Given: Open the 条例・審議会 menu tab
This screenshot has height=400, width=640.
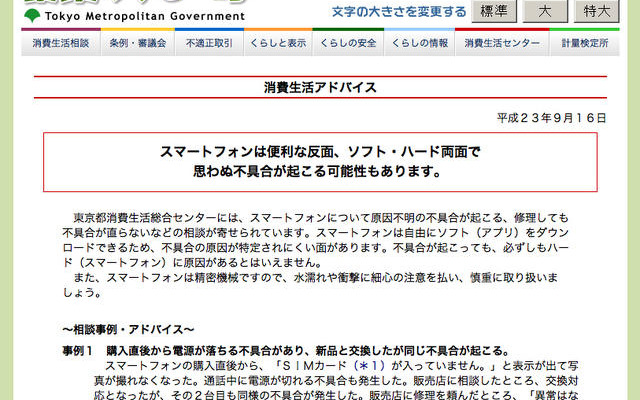Looking at the screenshot, I should pos(138,43).
